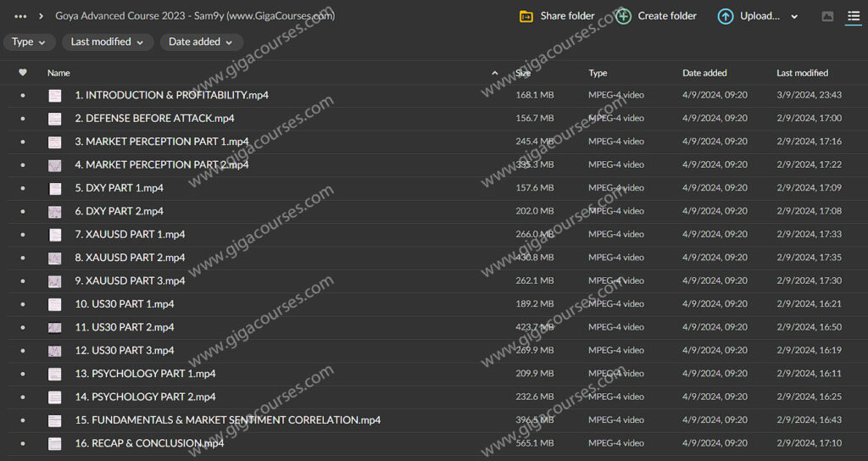Viewport: 868px width, 461px height.
Task: Click the Share folder icon
Action: [526, 16]
